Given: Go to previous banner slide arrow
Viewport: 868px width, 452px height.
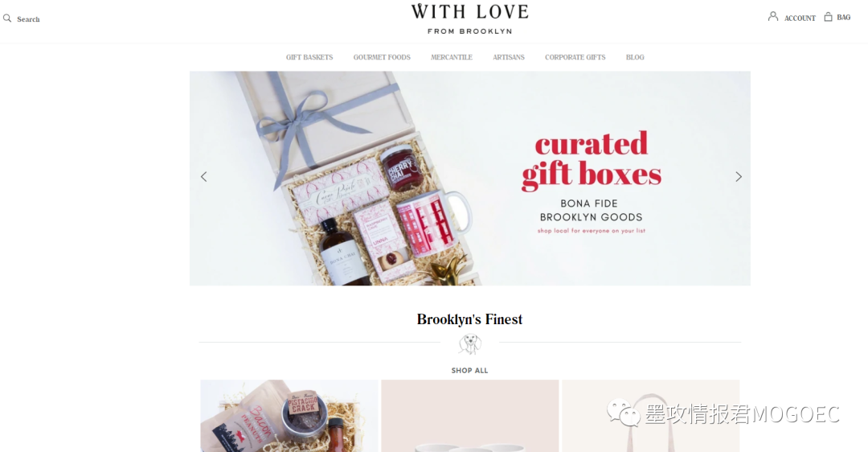Looking at the screenshot, I should coord(203,177).
